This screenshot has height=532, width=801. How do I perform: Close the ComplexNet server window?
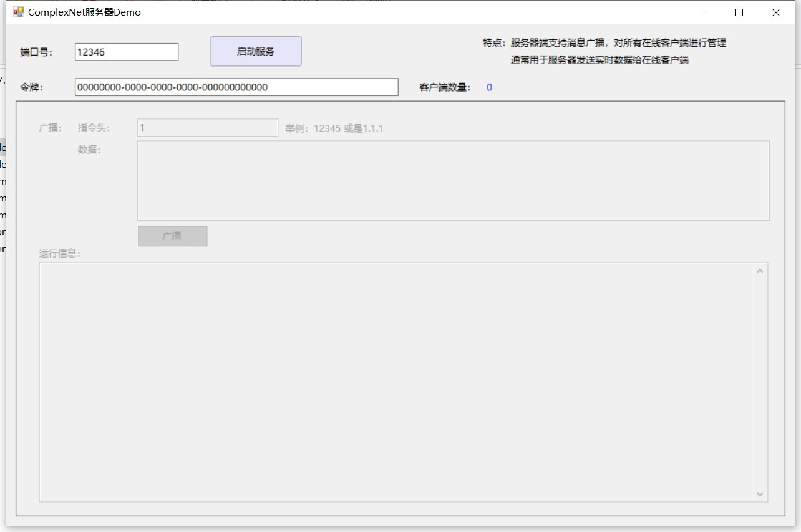(x=775, y=12)
